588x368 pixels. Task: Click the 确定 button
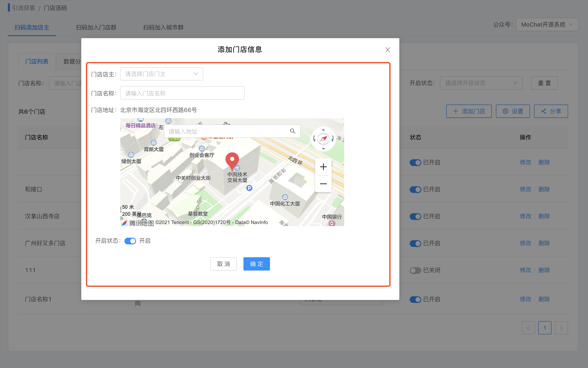pyautogui.click(x=256, y=264)
